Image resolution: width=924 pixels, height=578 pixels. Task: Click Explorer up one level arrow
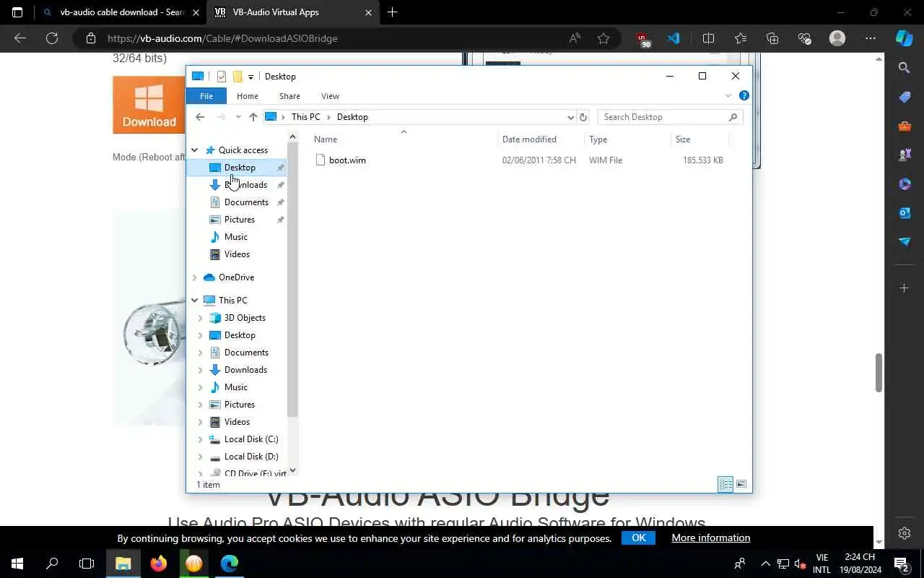pos(253,117)
